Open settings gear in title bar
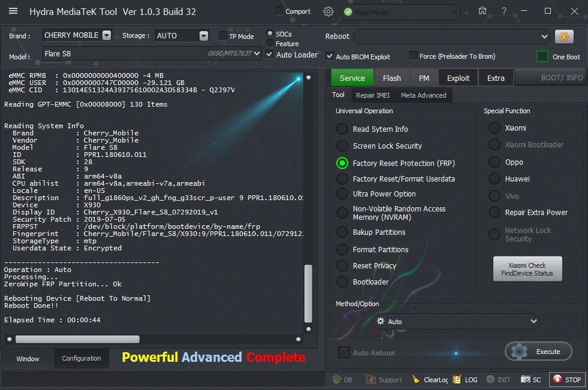This screenshot has height=390, width=588. pyautogui.click(x=328, y=11)
